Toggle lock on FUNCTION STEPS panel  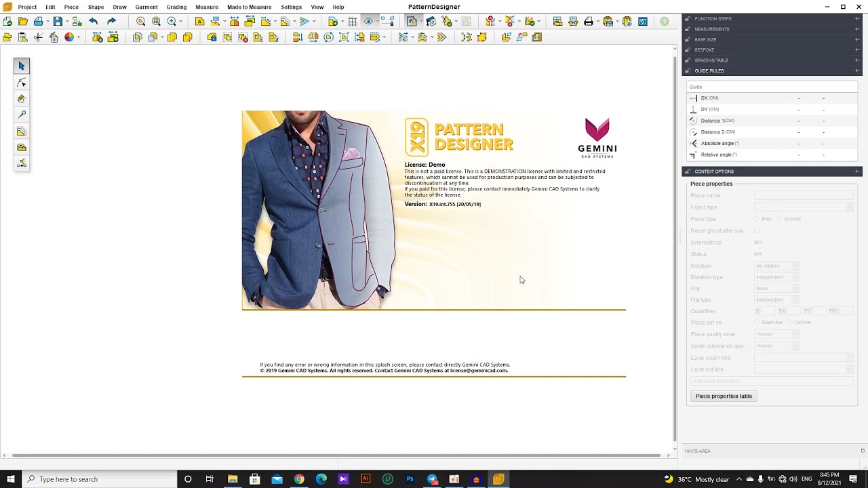688,19
